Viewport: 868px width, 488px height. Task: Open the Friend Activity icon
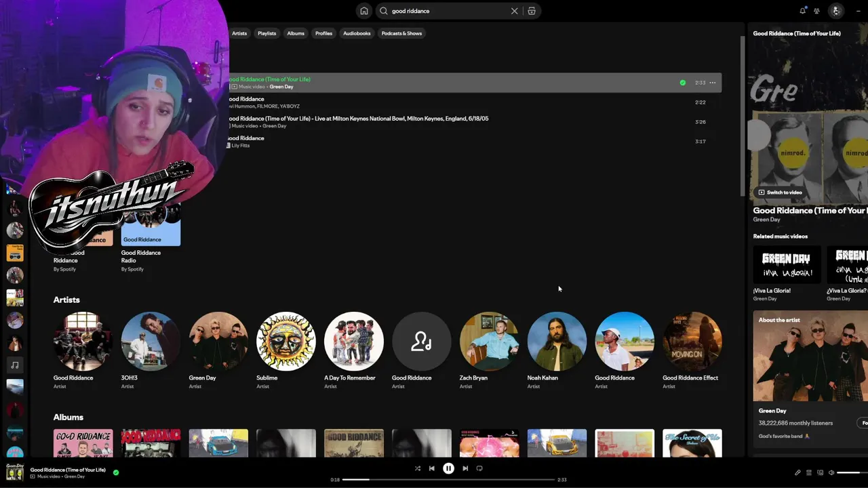(x=816, y=11)
